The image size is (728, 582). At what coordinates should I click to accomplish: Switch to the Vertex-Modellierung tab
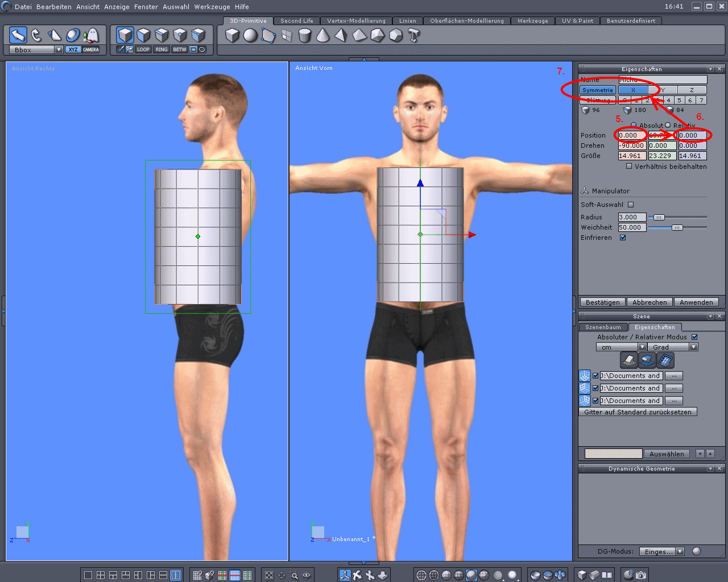356,21
